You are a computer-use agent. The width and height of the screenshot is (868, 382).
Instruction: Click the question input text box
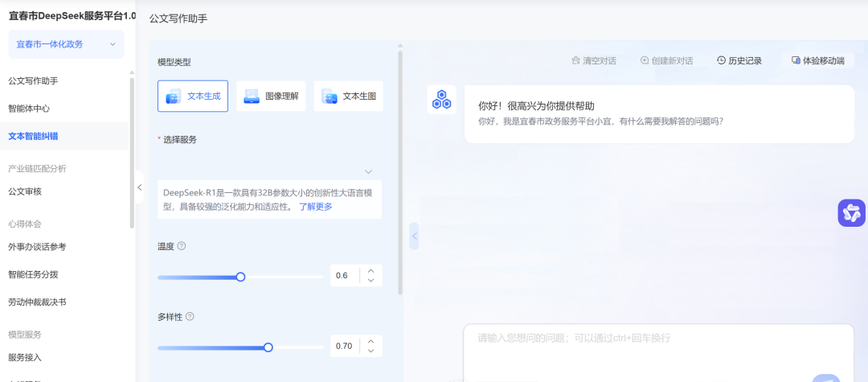click(659, 353)
